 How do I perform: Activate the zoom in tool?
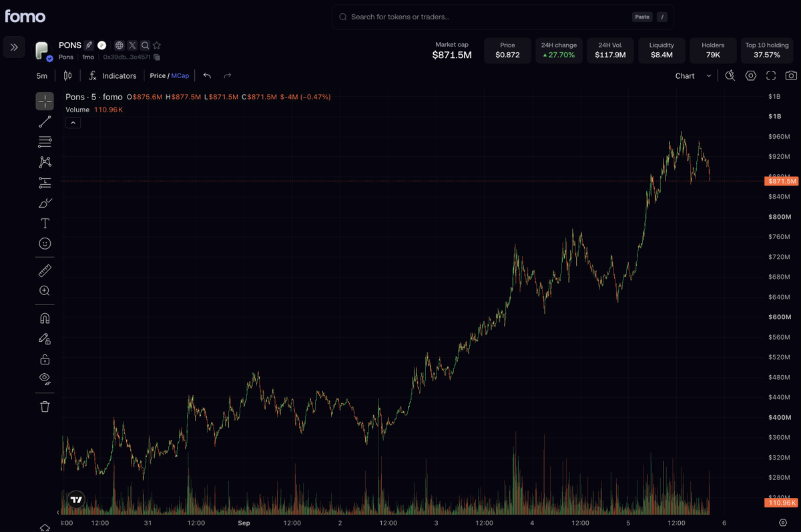[45, 290]
